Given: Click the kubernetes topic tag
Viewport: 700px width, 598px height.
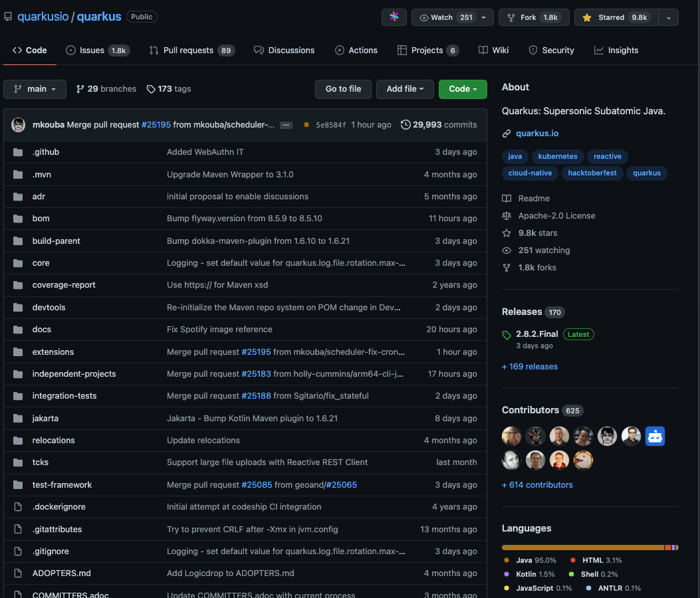Looking at the screenshot, I should (558, 156).
